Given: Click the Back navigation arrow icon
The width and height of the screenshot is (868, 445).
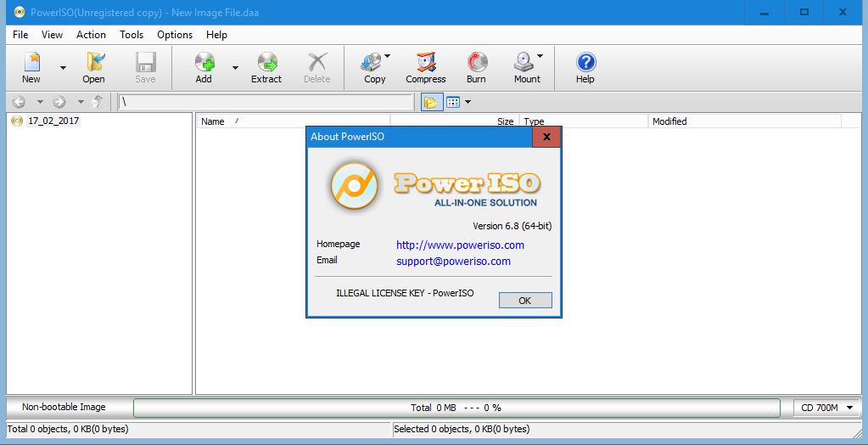Looking at the screenshot, I should pos(19,102).
